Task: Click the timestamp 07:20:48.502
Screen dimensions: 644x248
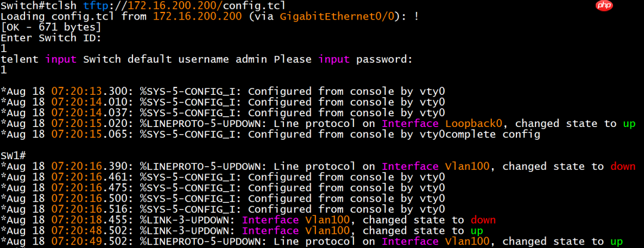Action: click(x=89, y=231)
